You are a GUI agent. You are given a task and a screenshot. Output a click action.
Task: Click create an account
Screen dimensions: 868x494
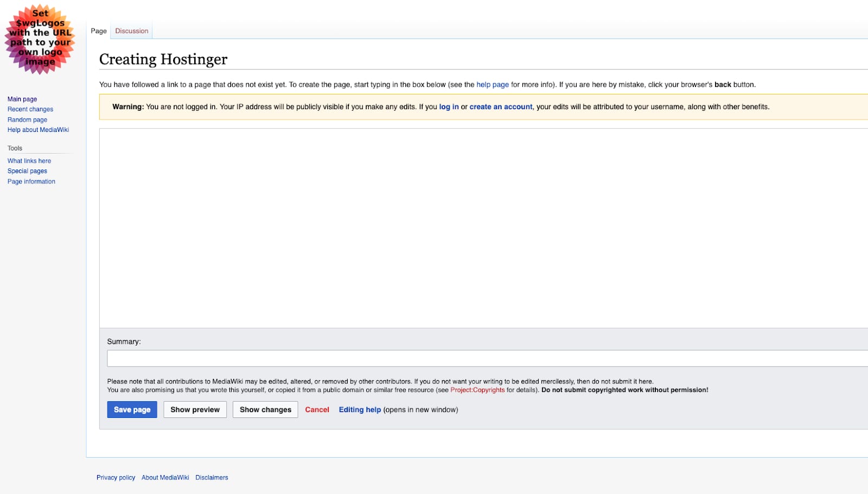pos(500,106)
